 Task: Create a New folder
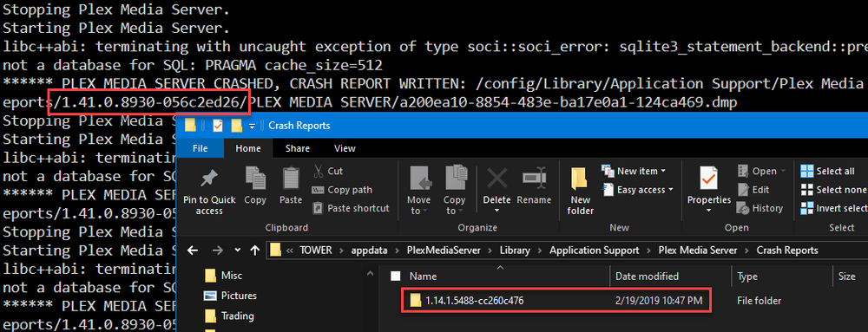coord(581,191)
